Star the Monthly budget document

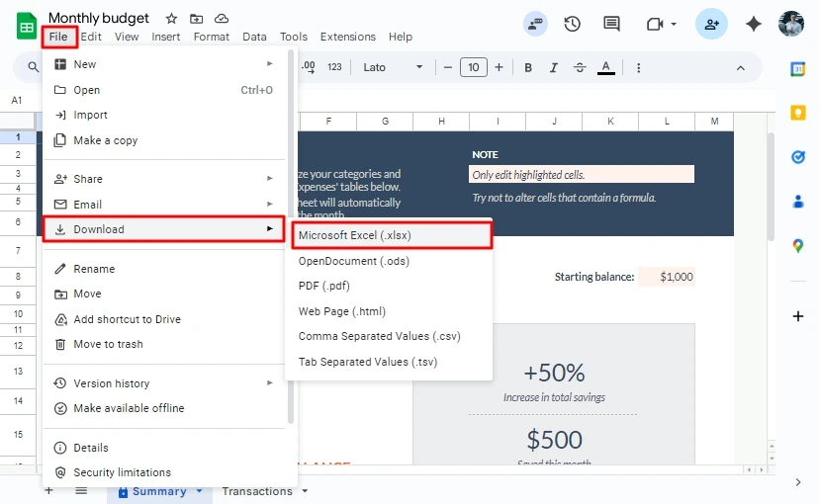[171, 19]
